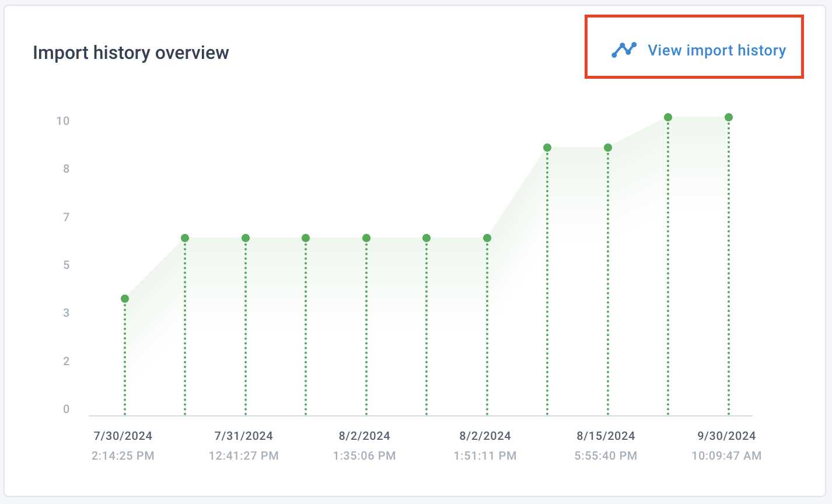Click the line-graph icon beside View import history
The width and height of the screenshot is (832, 504).
pyautogui.click(x=624, y=50)
